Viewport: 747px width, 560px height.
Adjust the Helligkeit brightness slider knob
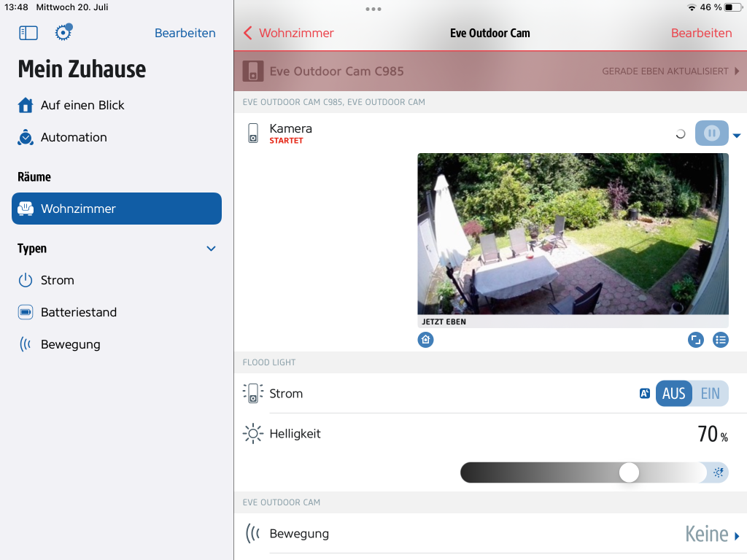[x=629, y=472]
